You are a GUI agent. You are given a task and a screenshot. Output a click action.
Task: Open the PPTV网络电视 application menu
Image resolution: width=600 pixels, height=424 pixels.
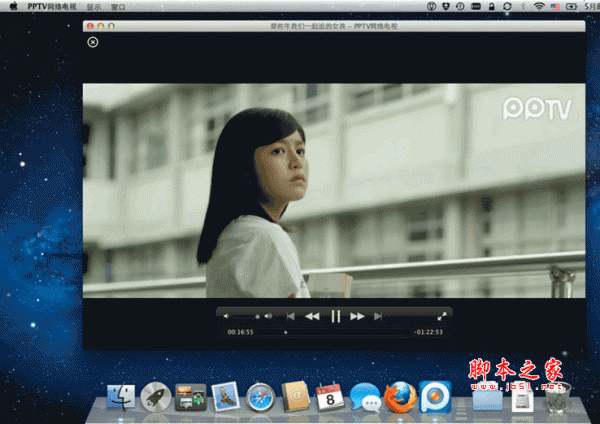tap(52, 7)
